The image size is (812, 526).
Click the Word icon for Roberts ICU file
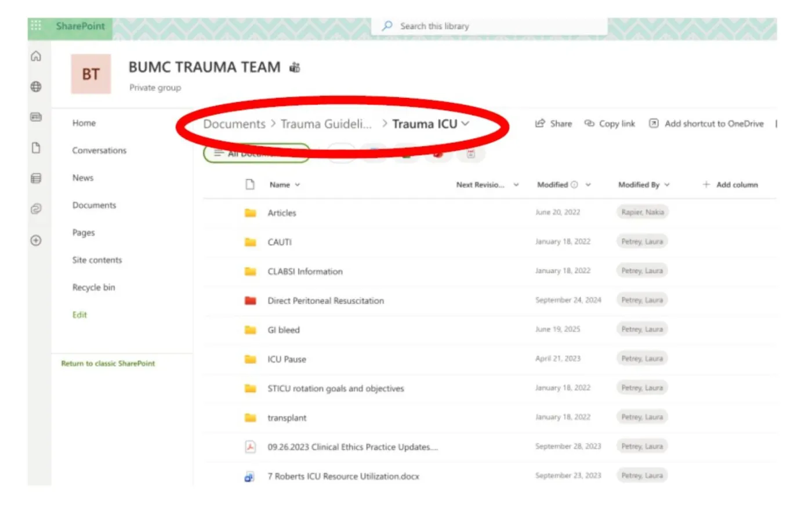(x=249, y=477)
